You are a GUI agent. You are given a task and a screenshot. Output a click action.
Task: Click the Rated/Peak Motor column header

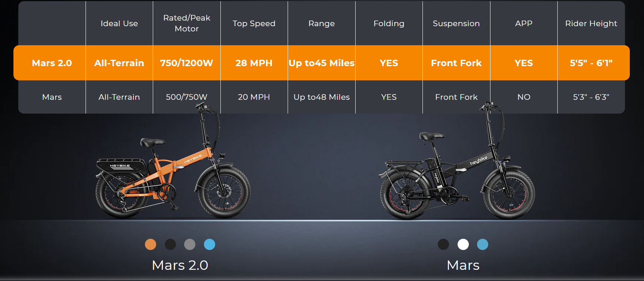tap(187, 23)
